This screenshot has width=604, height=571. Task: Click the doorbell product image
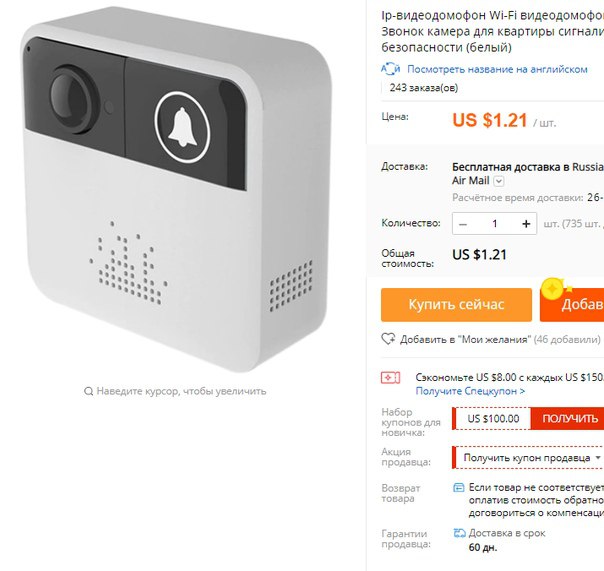177,189
